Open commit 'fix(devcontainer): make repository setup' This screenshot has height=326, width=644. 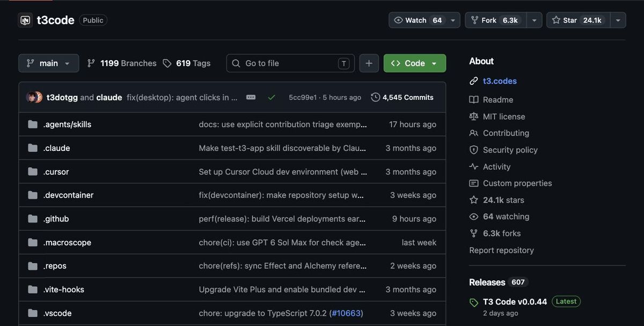point(282,195)
